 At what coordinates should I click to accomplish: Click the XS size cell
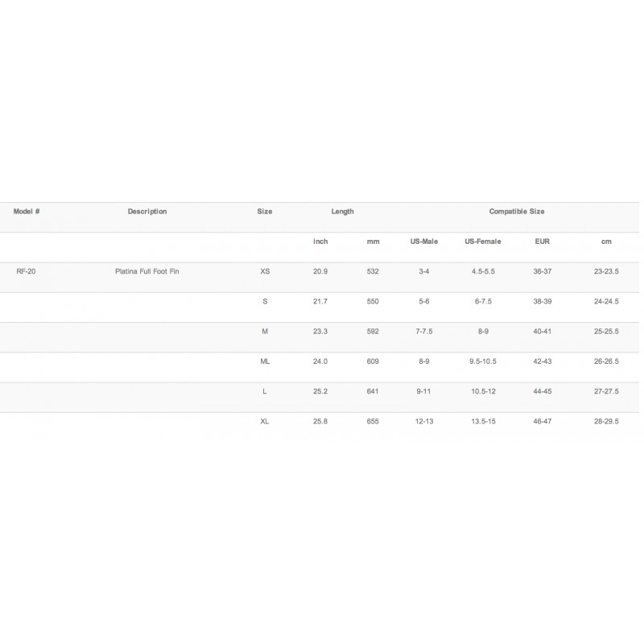265,271
